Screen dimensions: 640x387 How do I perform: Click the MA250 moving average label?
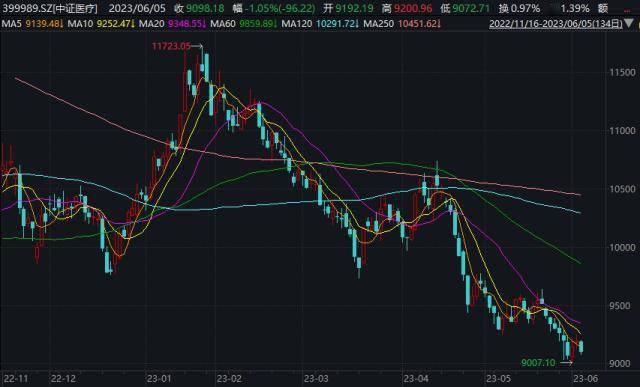(x=378, y=24)
